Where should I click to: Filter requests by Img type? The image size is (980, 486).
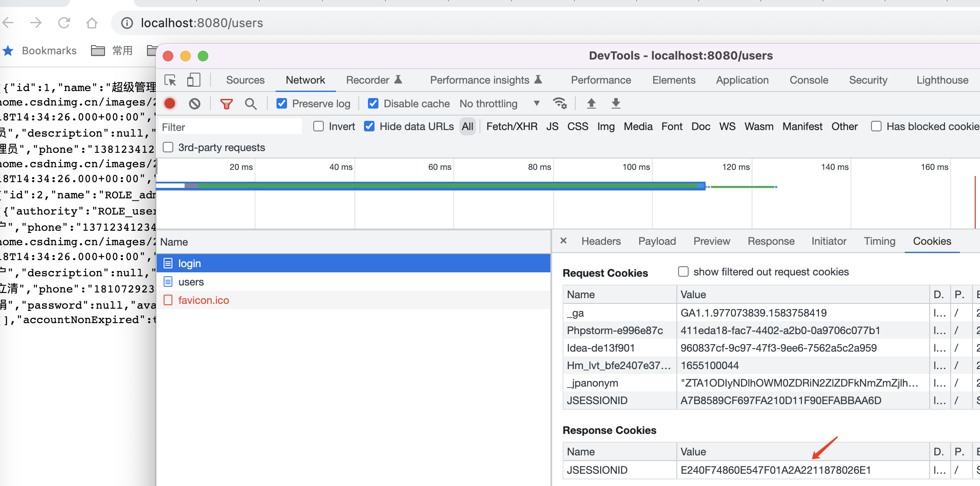click(606, 127)
